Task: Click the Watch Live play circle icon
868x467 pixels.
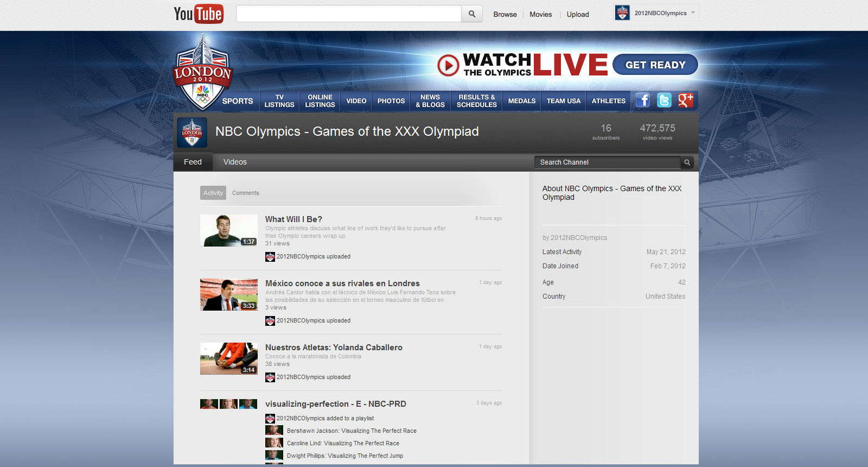Action: click(448, 65)
